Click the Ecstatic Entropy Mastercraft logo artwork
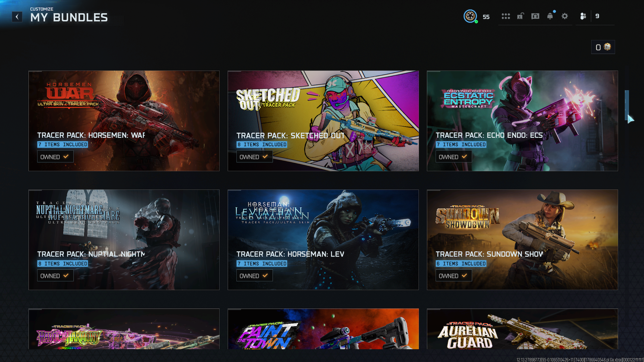Screen dimensions: 644x362 coord(468,99)
